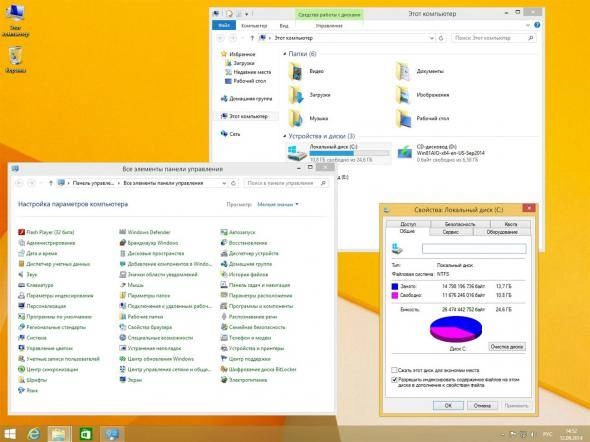The width and height of the screenshot is (590, 442).
Task: Open Автозапуск (AutoPlay) applet
Action: tap(238, 232)
